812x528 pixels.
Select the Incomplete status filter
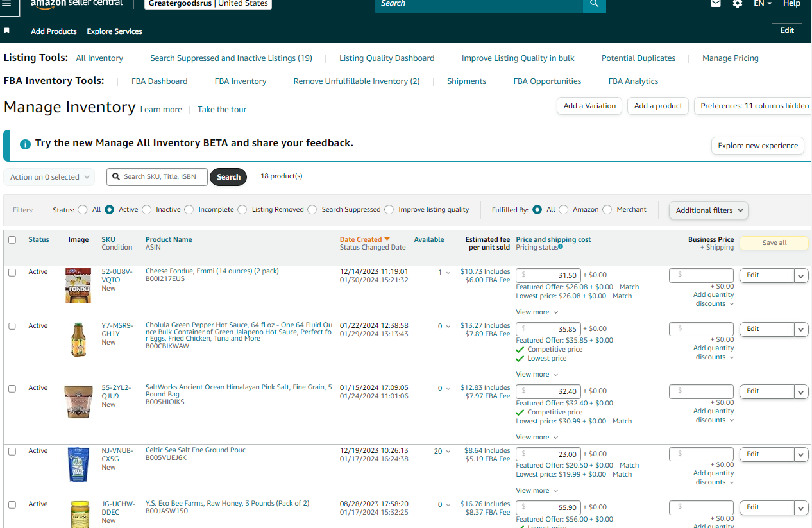189,209
